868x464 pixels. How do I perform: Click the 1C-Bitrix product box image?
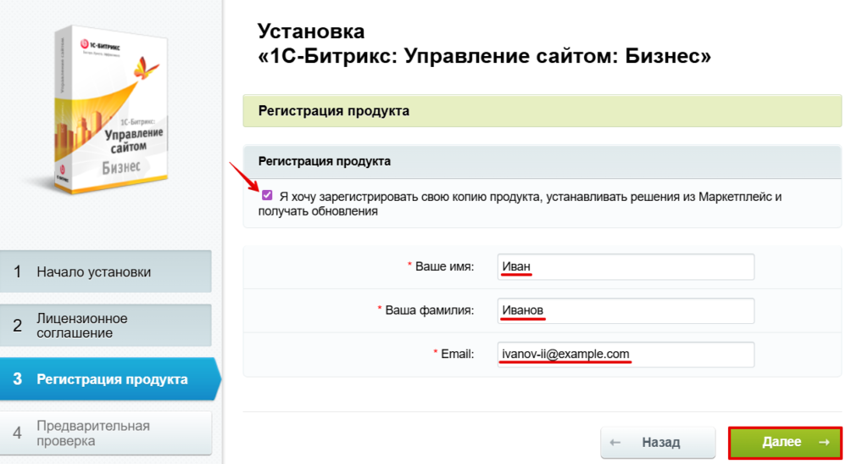coord(111,109)
